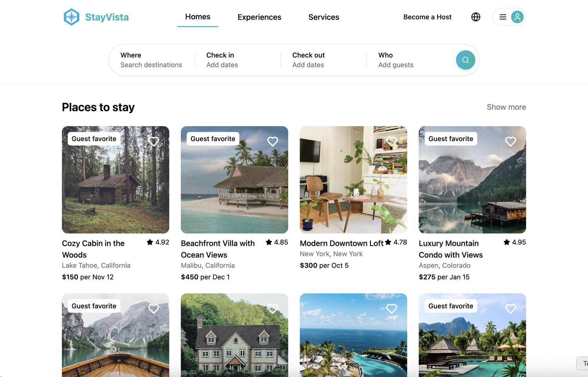The image size is (588, 377).
Task: Switch to the Services tab
Action: 323,17
